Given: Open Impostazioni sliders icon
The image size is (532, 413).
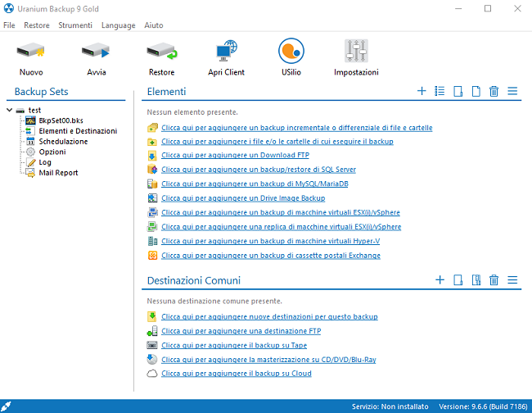Looking at the screenshot, I should point(356,51).
